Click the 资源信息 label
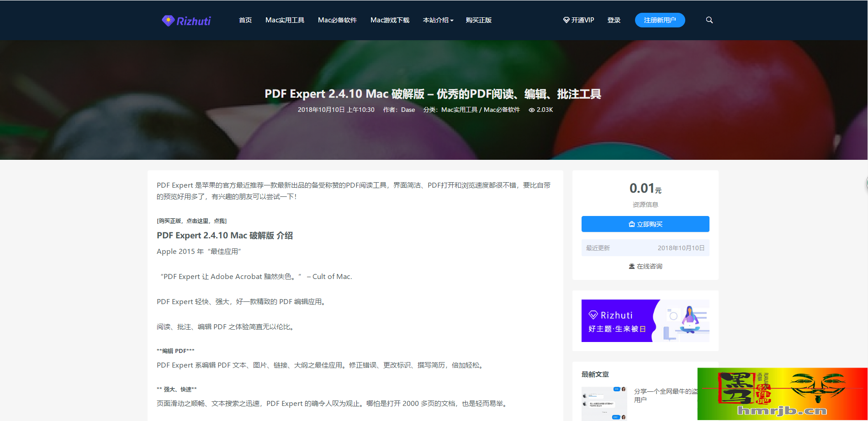The width and height of the screenshot is (868, 421). pyautogui.click(x=645, y=205)
